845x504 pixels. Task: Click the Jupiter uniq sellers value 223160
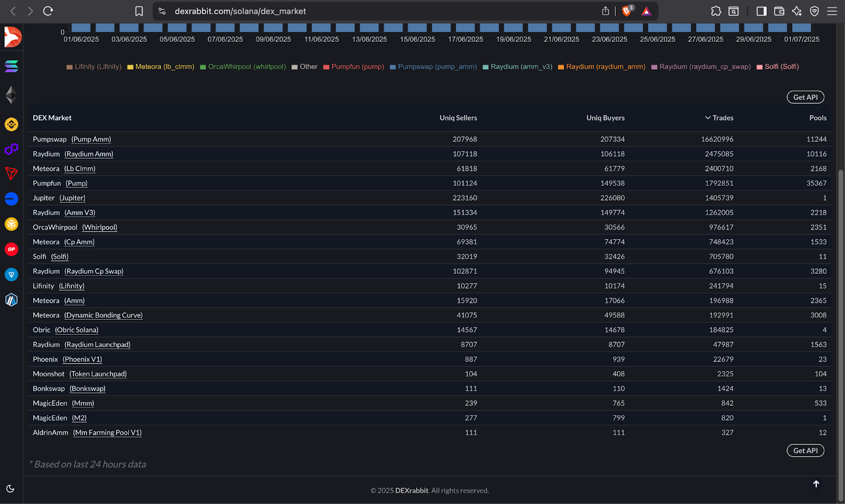465,198
